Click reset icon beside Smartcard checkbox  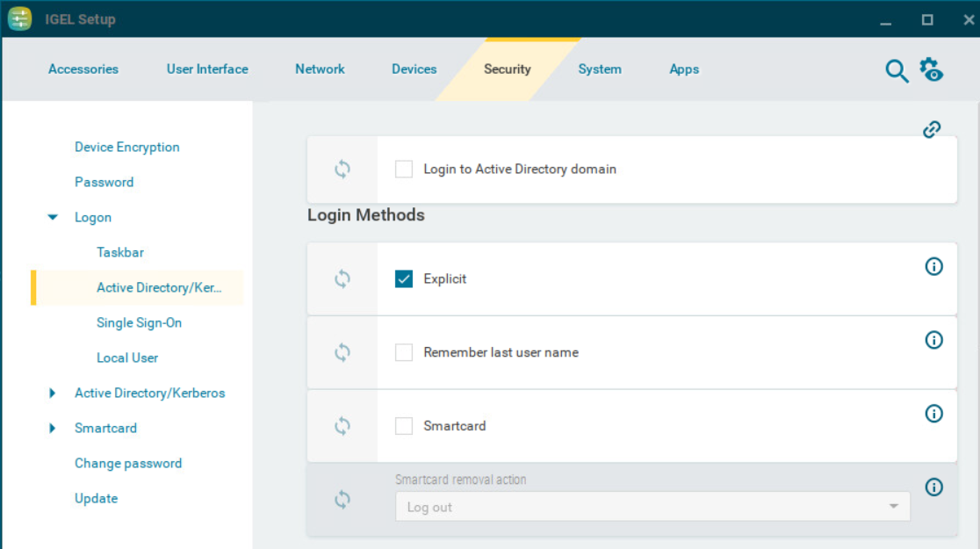(x=342, y=426)
